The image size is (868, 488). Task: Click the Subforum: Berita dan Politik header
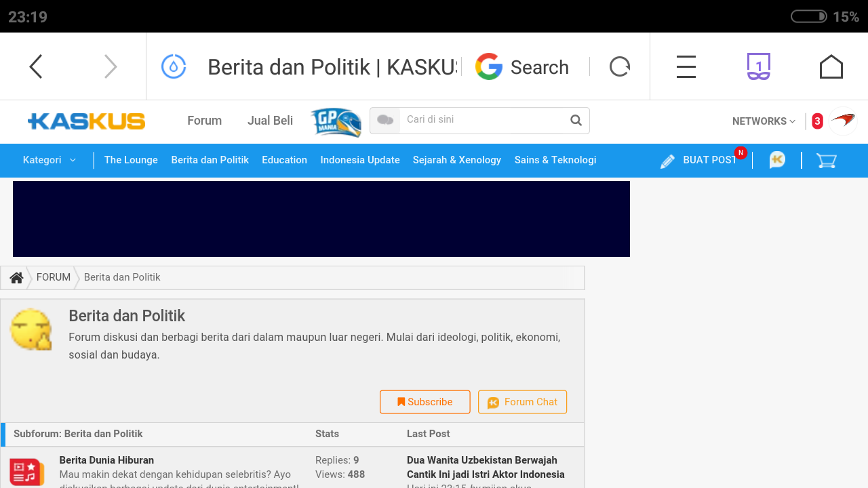pos(78,434)
